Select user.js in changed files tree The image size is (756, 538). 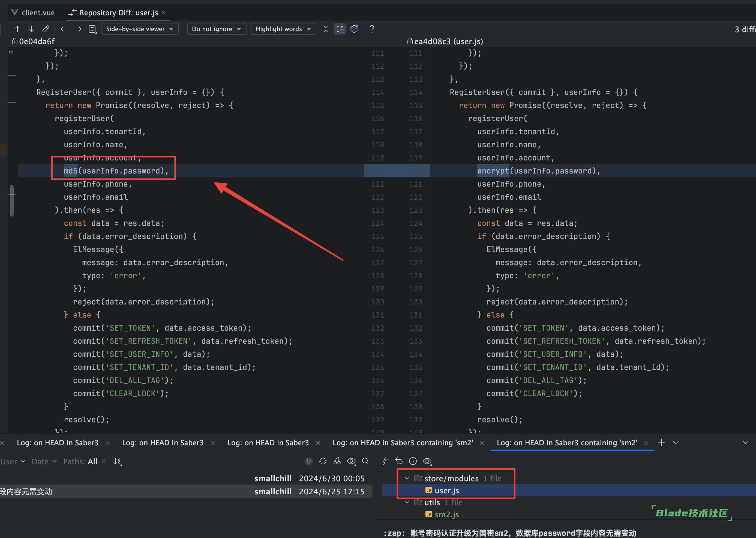(569, 490)
